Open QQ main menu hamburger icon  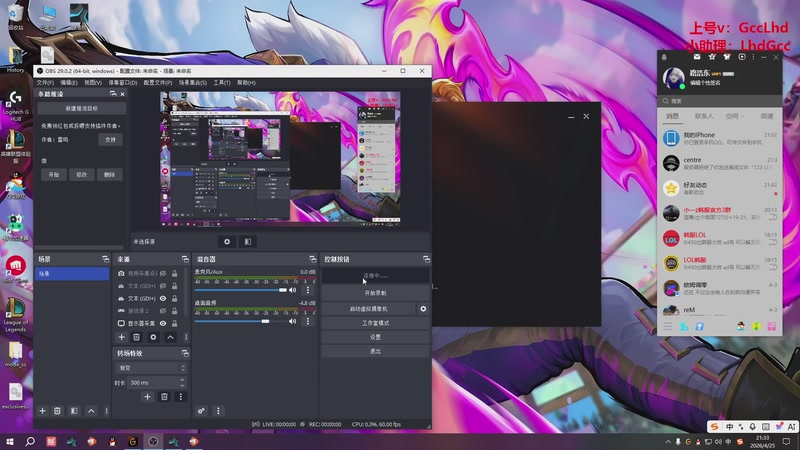(x=668, y=326)
